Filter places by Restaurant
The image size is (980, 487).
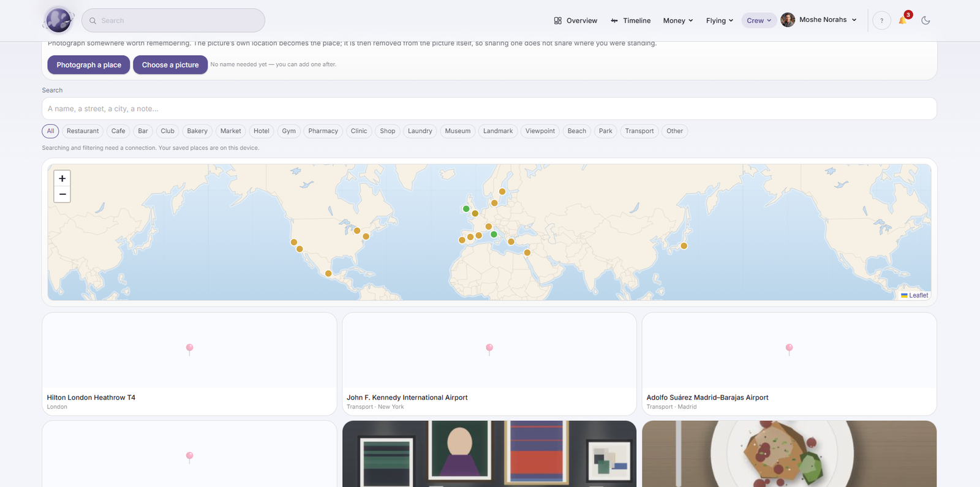[83, 131]
